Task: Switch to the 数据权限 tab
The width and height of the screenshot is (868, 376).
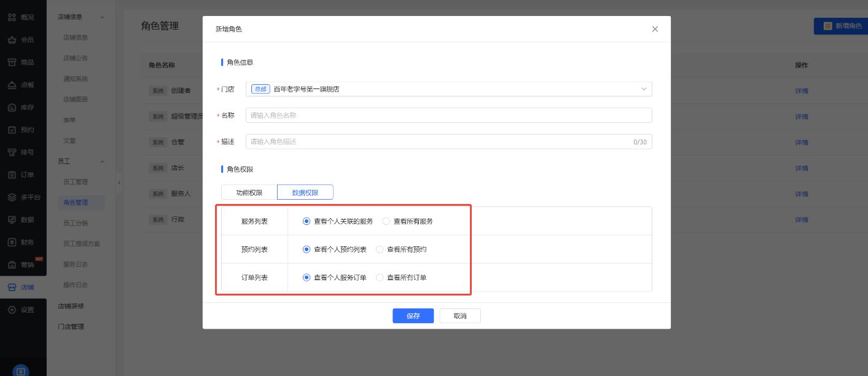Action: pos(305,193)
